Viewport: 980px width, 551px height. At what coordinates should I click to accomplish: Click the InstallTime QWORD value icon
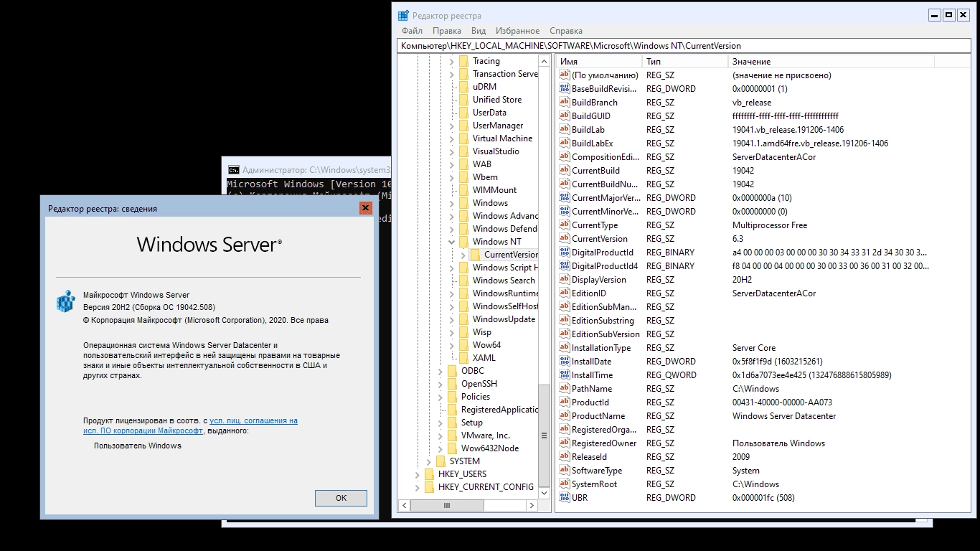click(x=565, y=375)
